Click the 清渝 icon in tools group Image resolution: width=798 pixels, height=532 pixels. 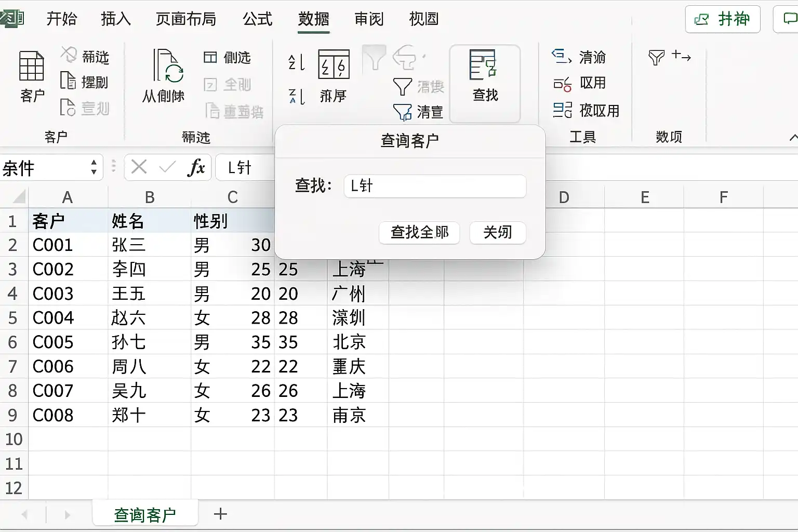(x=562, y=57)
